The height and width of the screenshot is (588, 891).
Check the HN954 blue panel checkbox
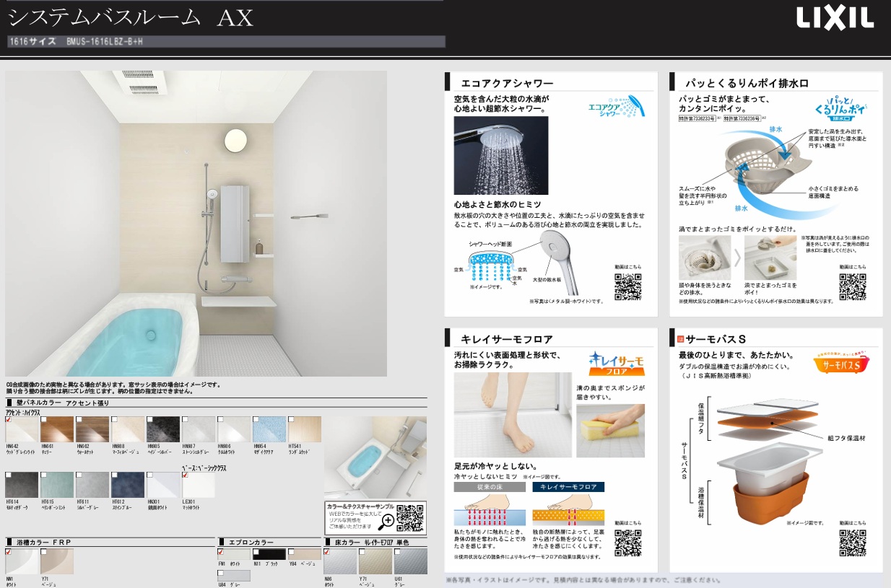click(x=256, y=419)
